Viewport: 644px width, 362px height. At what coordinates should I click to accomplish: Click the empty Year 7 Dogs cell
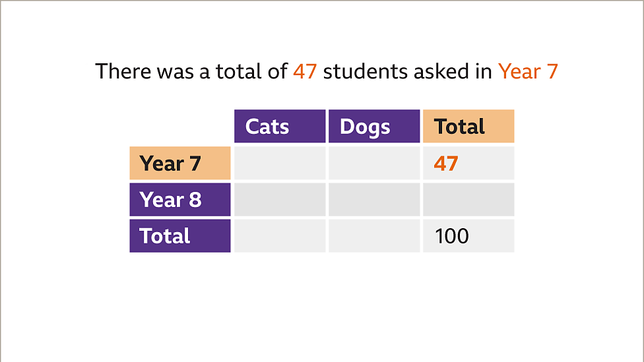[x=373, y=164]
